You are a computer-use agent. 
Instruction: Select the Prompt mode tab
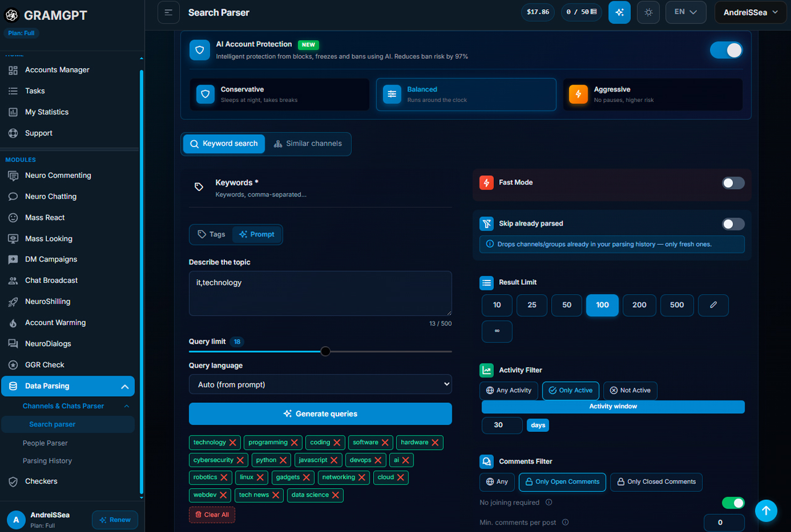pos(256,234)
